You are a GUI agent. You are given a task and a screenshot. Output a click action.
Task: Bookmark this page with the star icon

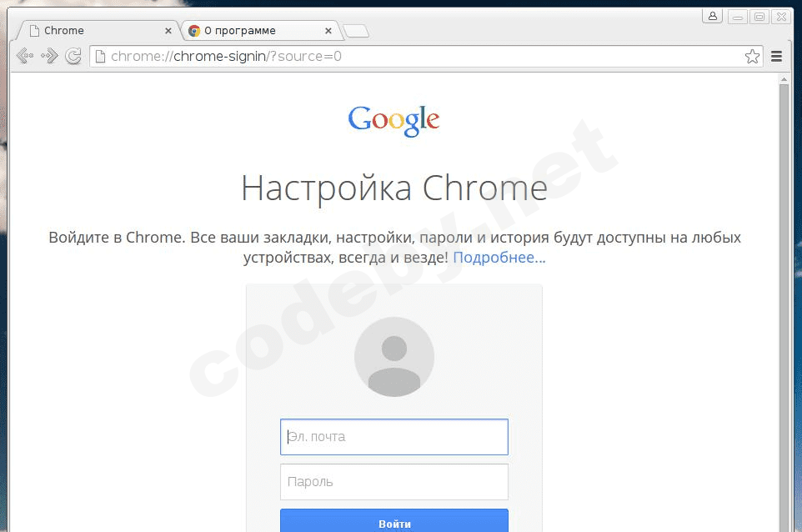(x=752, y=56)
